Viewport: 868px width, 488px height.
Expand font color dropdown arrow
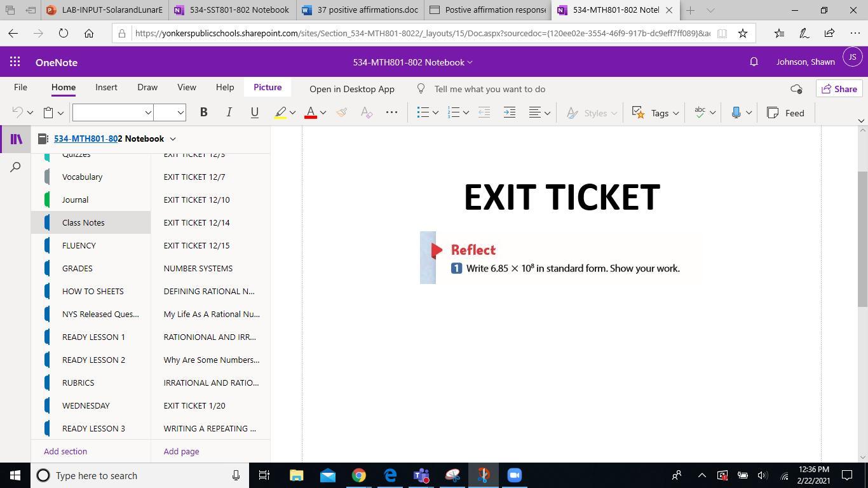pos(323,113)
